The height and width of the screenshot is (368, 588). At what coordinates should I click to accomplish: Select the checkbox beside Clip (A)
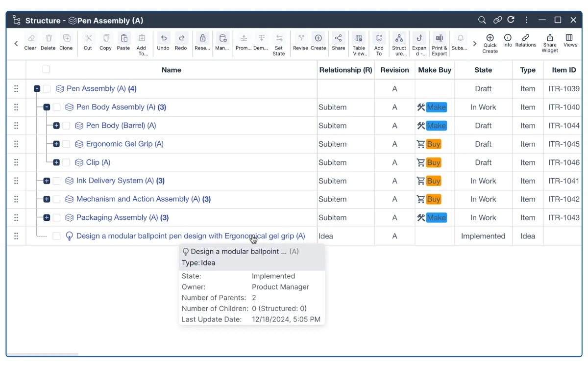[66, 162]
